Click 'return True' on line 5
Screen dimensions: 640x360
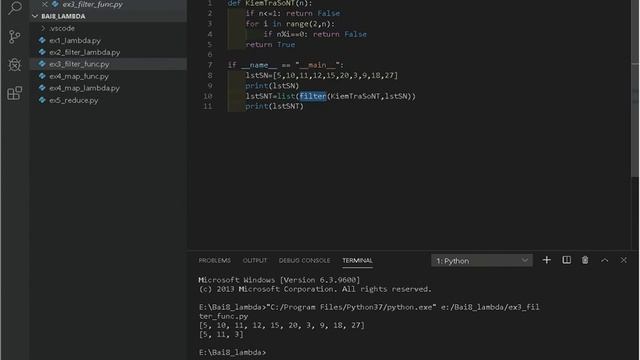click(270, 44)
